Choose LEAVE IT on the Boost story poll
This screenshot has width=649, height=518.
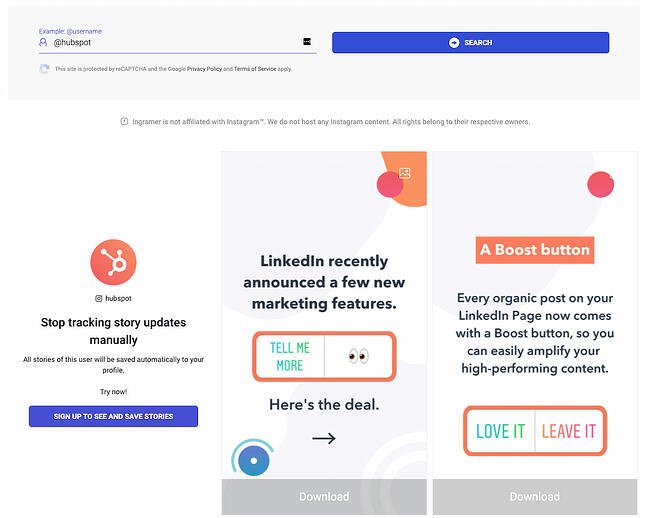[x=569, y=431]
